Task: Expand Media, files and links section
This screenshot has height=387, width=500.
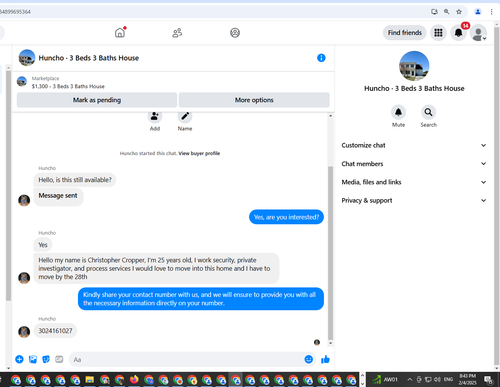Action: point(414,182)
